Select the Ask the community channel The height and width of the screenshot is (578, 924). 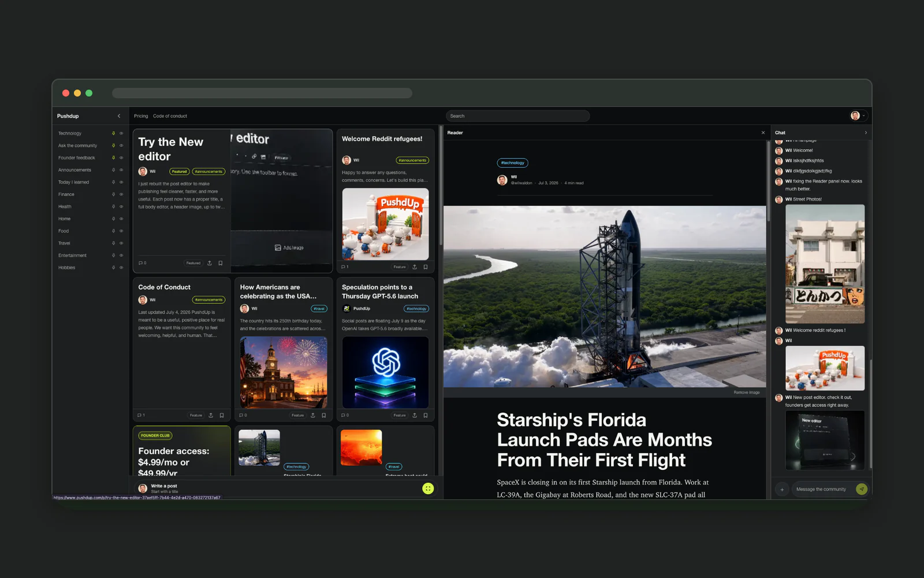click(x=77, y=146)
